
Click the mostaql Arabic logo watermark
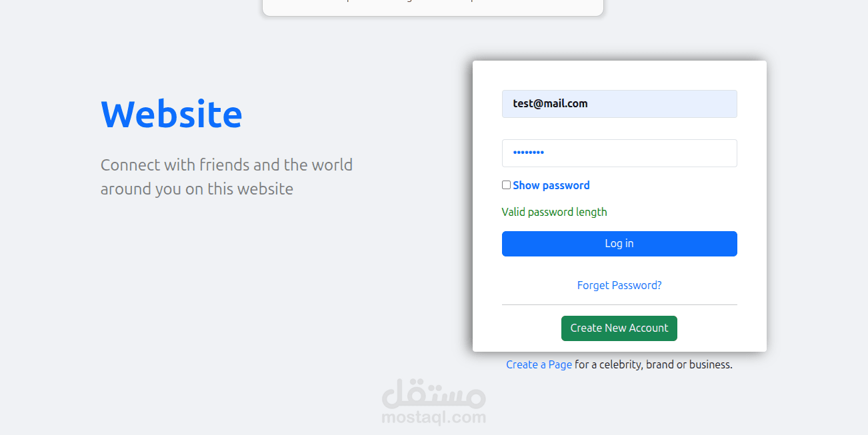434,393
